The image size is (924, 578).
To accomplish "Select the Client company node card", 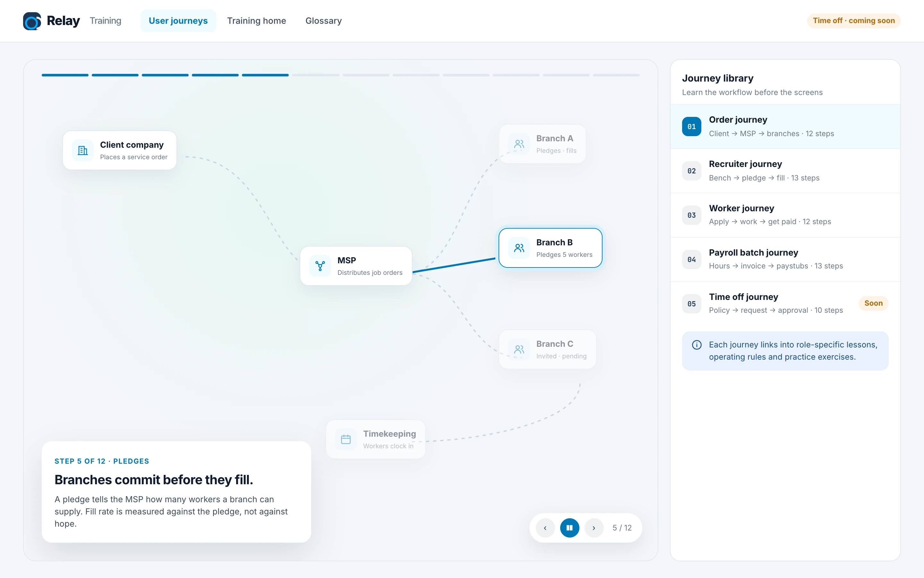I will point(119,150).
